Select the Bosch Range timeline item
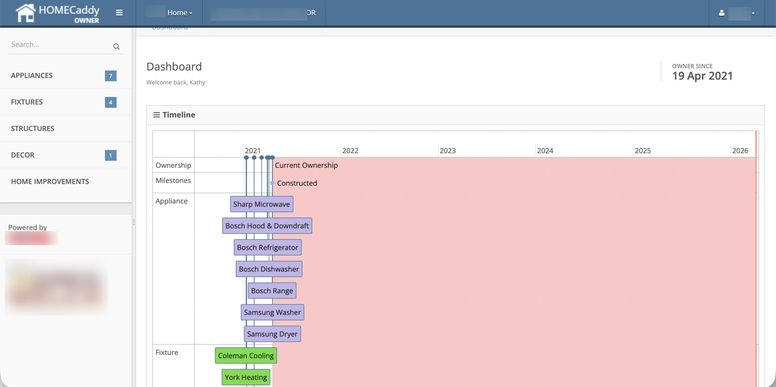Image resolution: width=776 pixels, height=387 pixels. (272, 291)
